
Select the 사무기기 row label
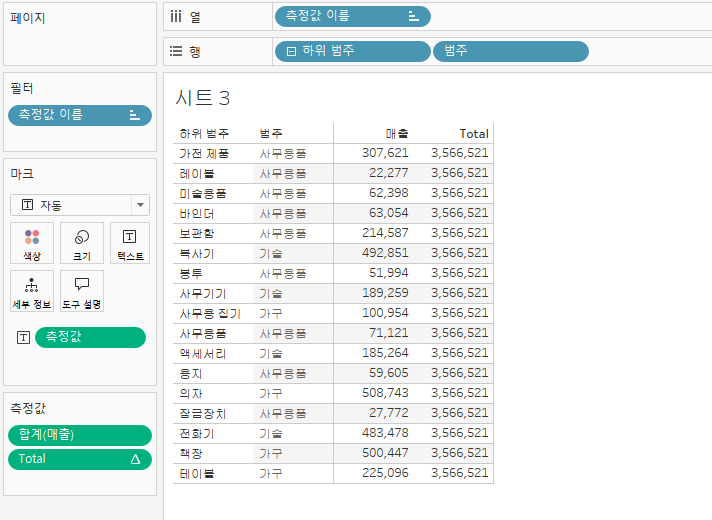(x=203, y=293)
